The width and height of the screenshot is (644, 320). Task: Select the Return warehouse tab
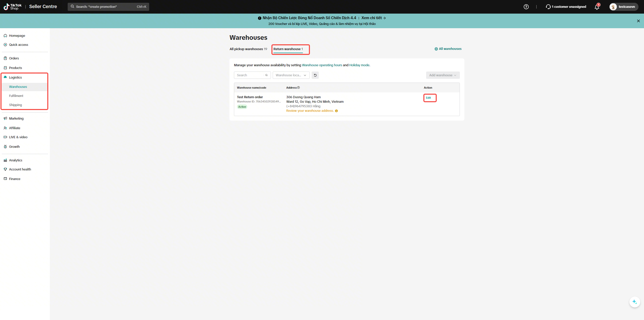(288, 49)
